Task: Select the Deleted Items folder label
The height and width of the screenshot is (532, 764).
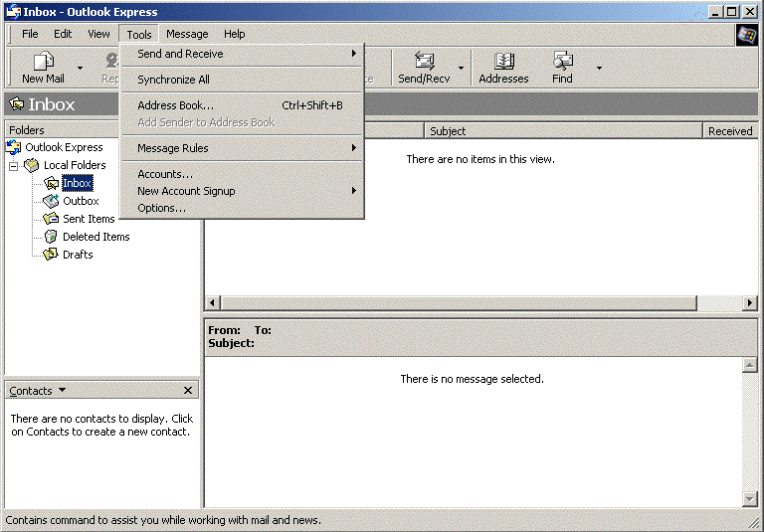Action: click(95, 237)
